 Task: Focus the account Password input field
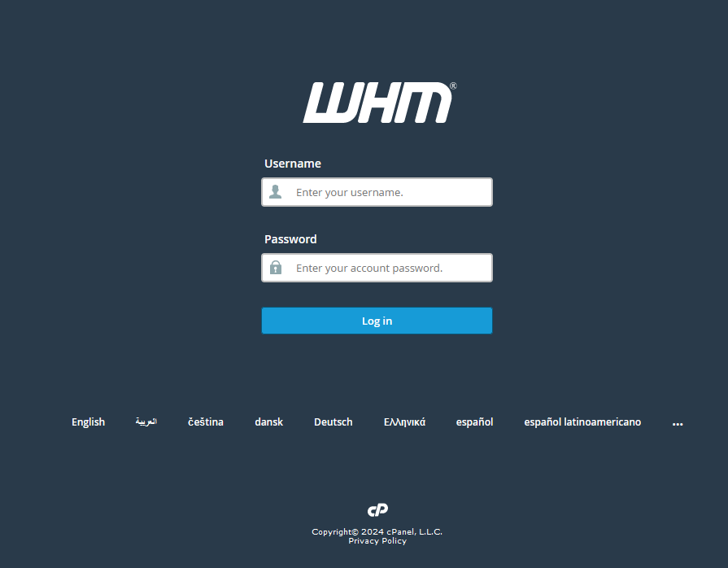(377, 268)
